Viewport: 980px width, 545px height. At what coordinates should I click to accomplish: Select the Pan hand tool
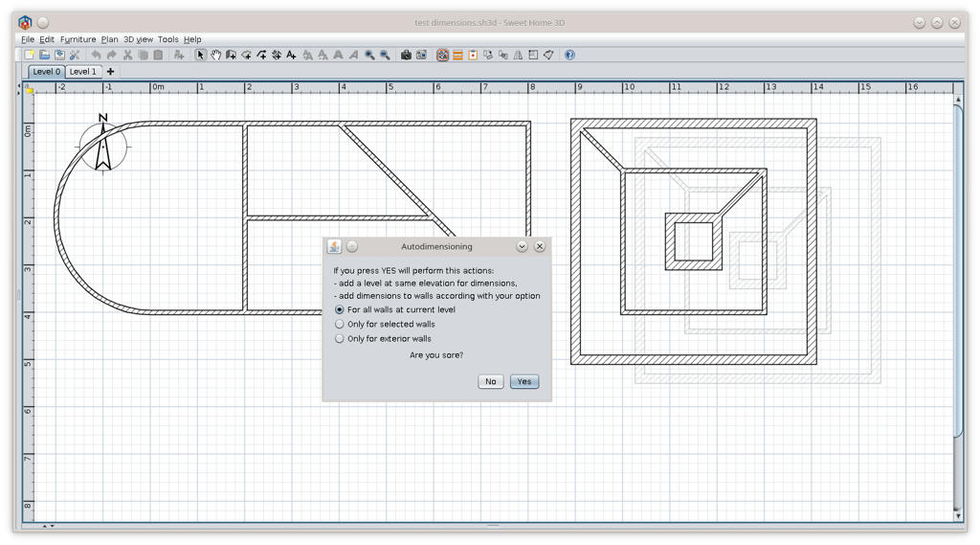point(215,56)
